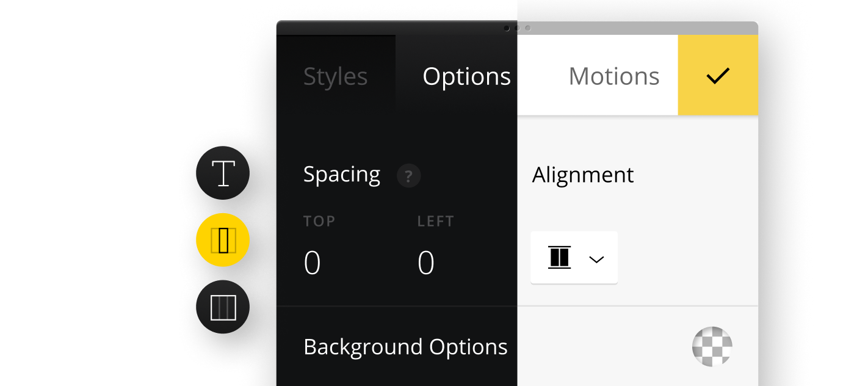Click the Background Options heading

coord(405,347)
